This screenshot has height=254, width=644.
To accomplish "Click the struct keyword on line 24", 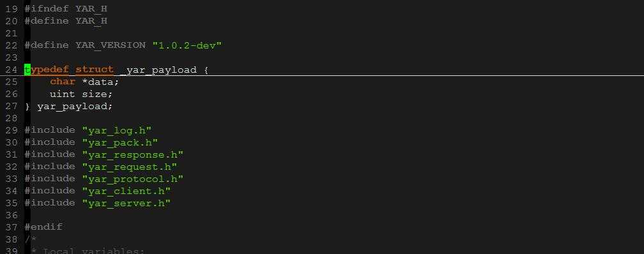I will tap(94, 70).
